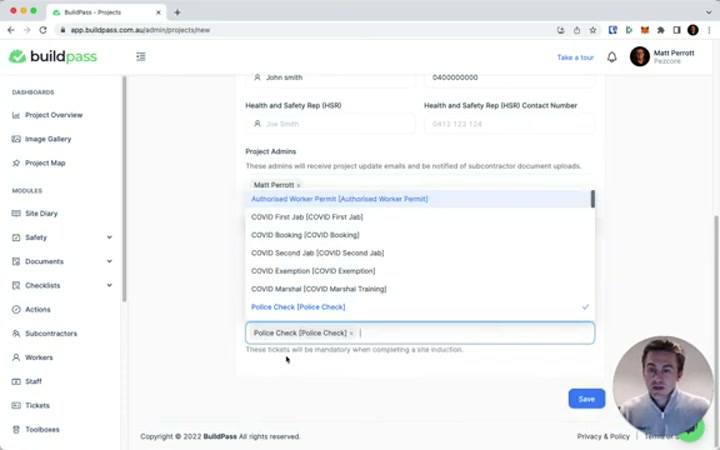Toggle the sidebar collapse menu icon

pos(141,56)
